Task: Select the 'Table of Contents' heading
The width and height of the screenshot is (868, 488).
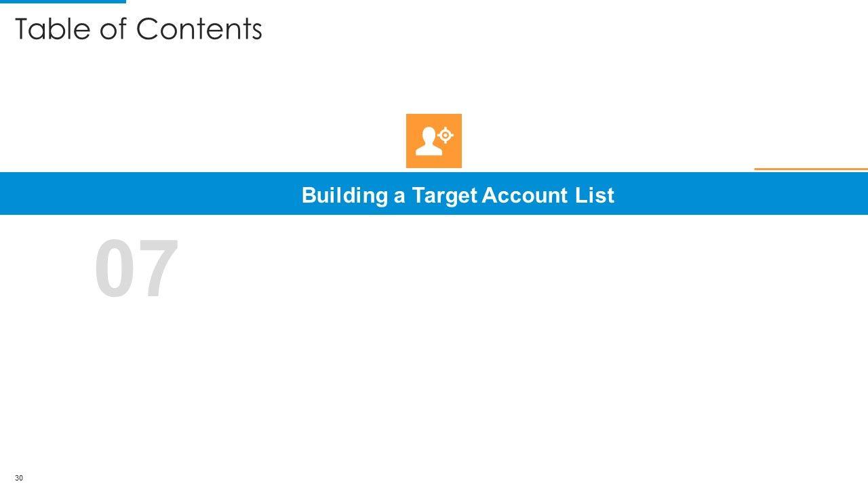Action: click(138, 29)
